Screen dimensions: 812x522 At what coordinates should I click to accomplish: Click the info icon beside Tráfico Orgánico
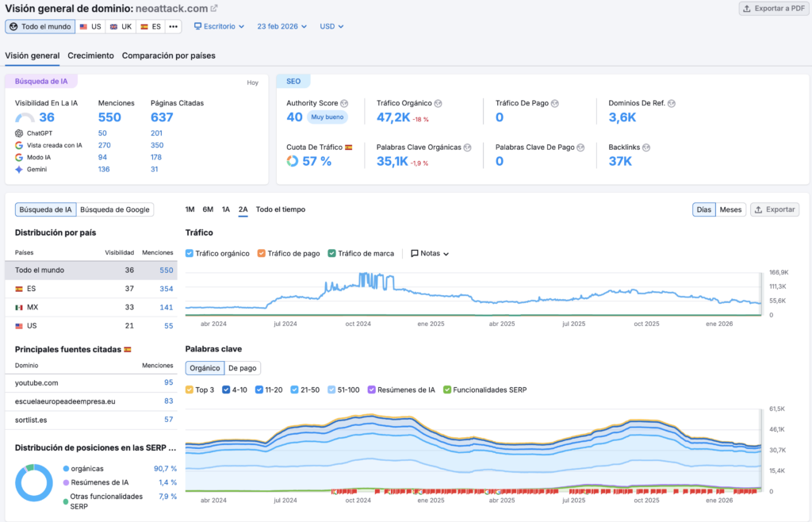point(438,103)
